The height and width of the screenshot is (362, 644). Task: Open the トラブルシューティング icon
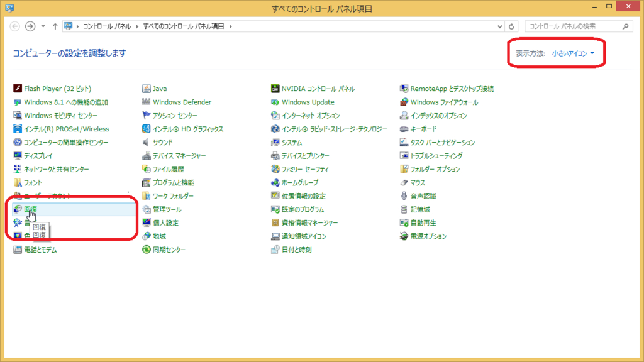(x=404, y=156)
